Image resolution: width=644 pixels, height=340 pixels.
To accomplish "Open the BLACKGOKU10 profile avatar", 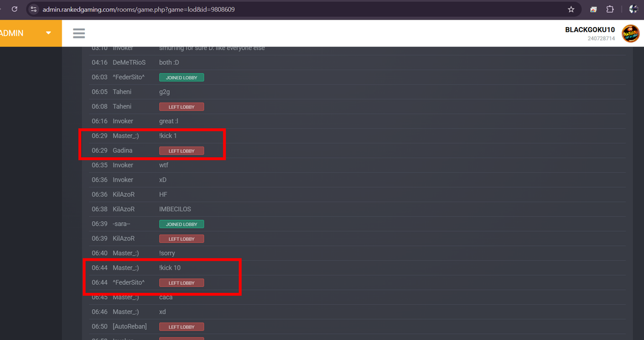I will [630, 33].
